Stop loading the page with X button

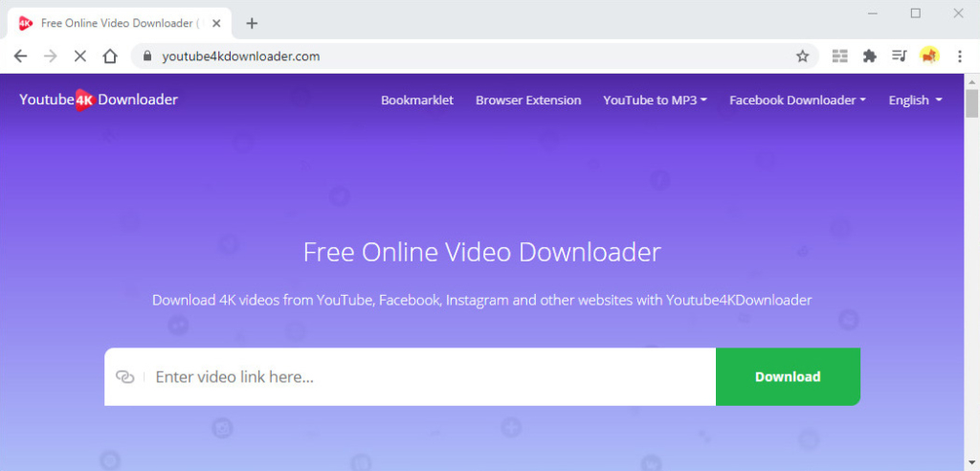(80, 56)
